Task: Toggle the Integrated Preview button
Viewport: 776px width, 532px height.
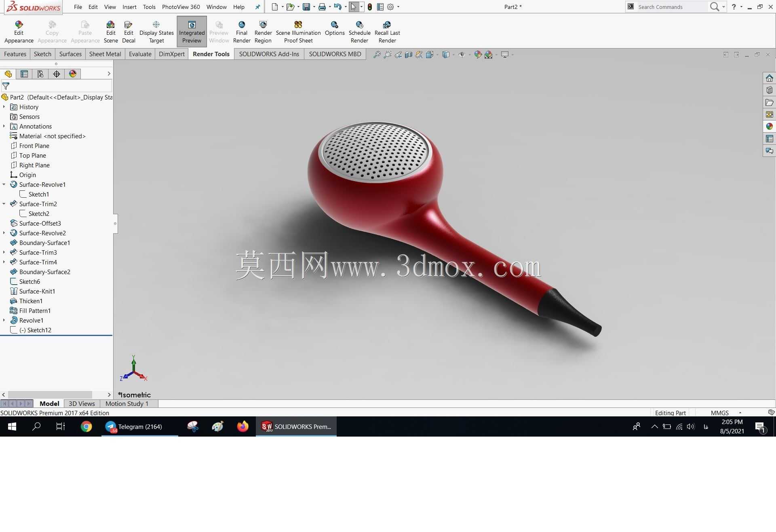Action: [x=192, y=32]
